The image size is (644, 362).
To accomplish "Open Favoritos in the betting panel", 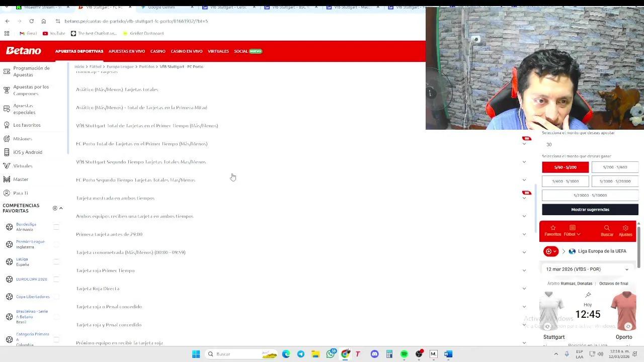I will 552,230.
